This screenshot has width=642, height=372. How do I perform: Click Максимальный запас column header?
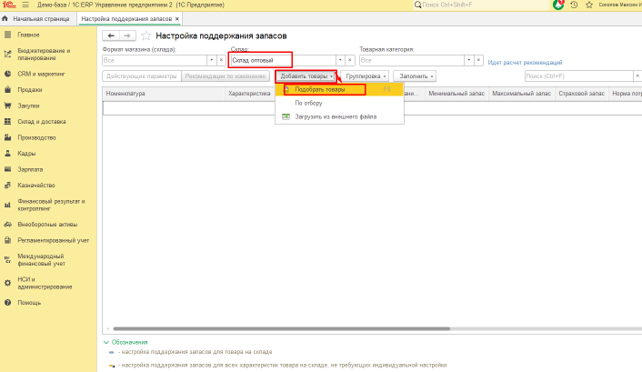point(522,94)
